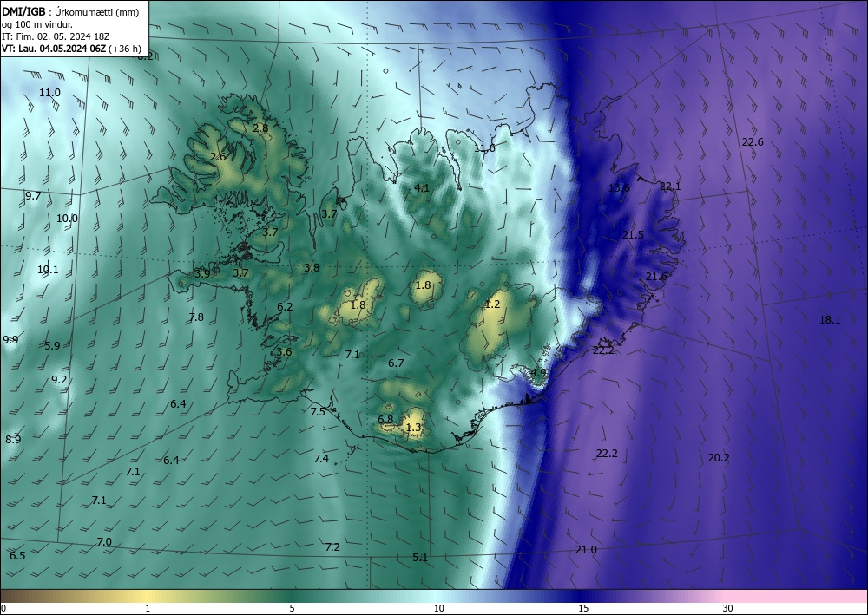Click the color scale label 15
868x615 pixels.
583,608
